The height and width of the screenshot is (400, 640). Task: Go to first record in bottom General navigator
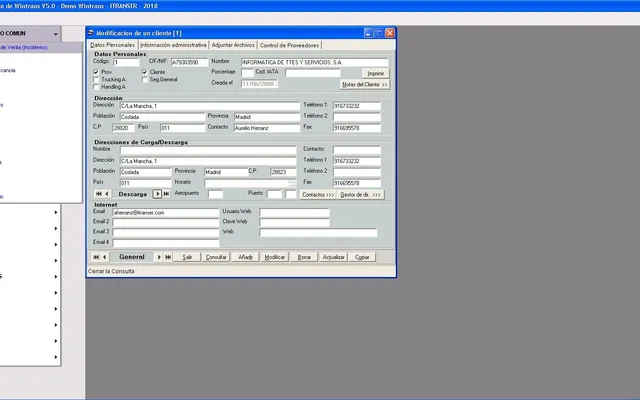pyautogui.click(x=96, y=257)
